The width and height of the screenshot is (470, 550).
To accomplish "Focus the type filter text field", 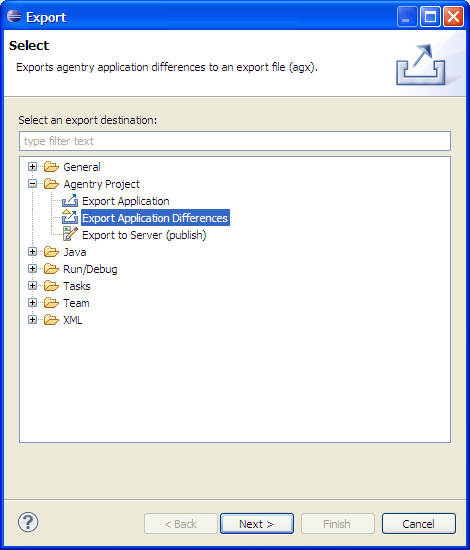I will click(x=235, y=141).
